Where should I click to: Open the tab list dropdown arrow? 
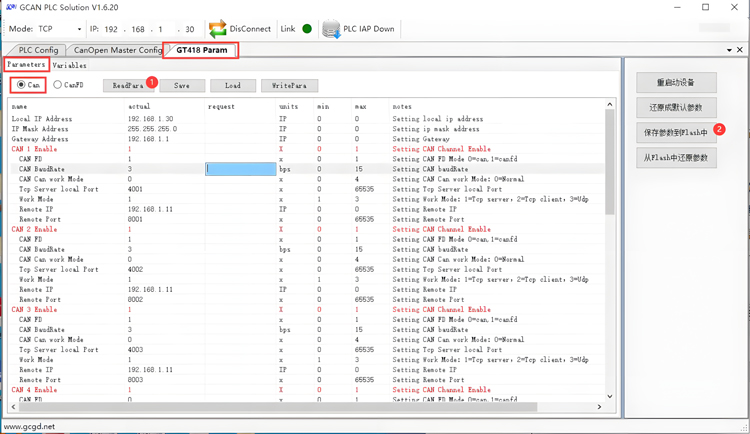click(729, 50)
